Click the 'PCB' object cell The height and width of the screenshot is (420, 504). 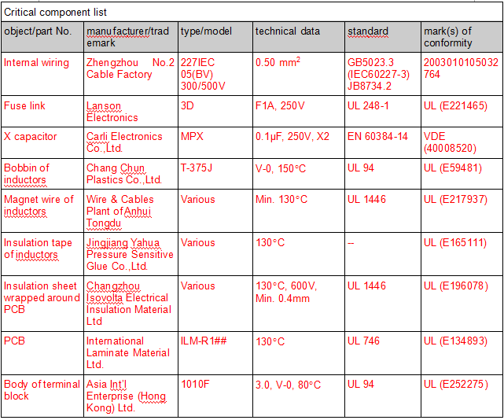pos(42,353)
